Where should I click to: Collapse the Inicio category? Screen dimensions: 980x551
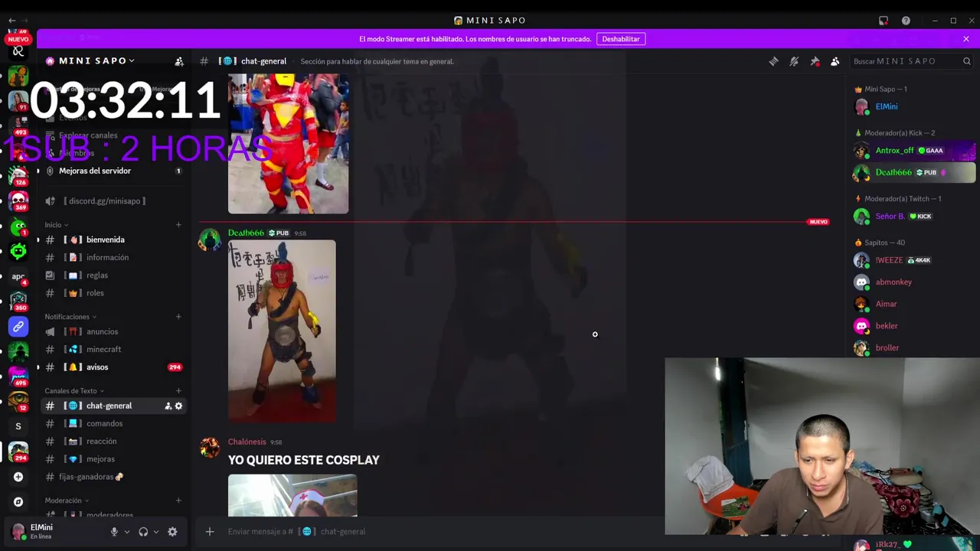tap(57, 225)
